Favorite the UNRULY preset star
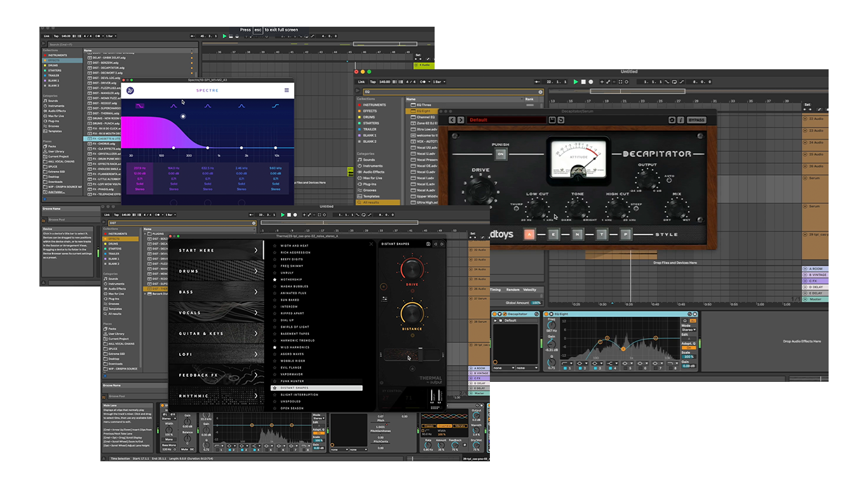This screenshot has width=868, height=488. click(275, 273)
